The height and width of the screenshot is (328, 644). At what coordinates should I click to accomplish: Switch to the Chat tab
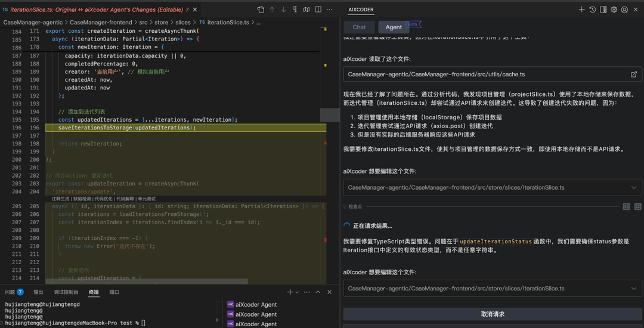tap(359, 27)
